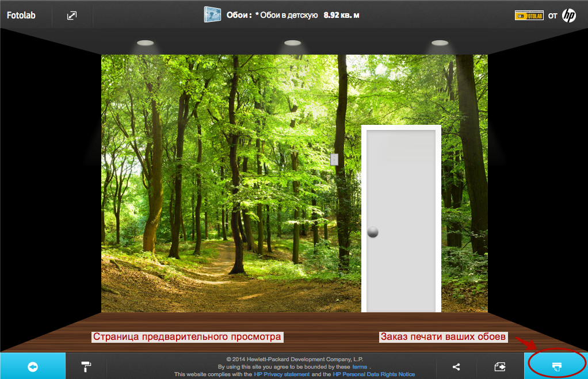
Task: Open the HP Privacy statement link
Action: 281,374
